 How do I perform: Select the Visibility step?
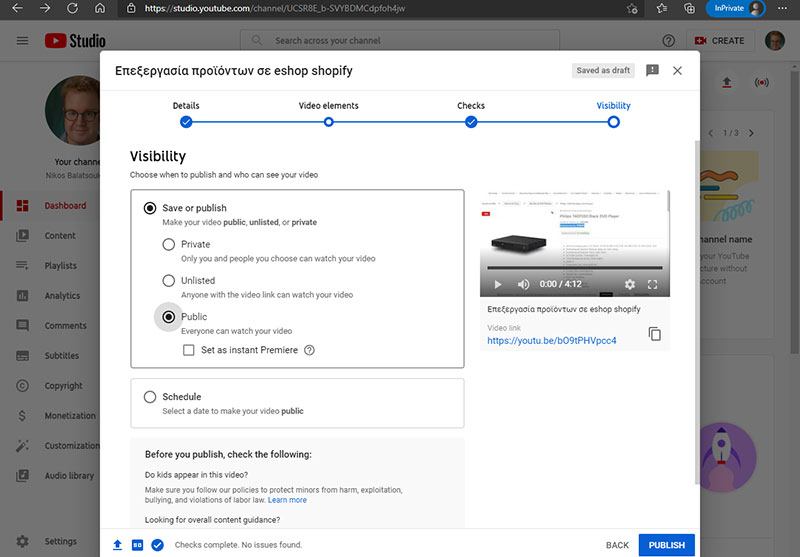(x=613, y=113)
